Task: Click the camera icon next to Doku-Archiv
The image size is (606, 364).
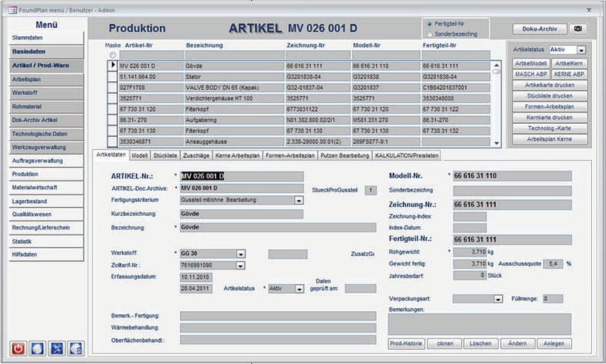Action: pyautogui.click(x=578, y=29)
